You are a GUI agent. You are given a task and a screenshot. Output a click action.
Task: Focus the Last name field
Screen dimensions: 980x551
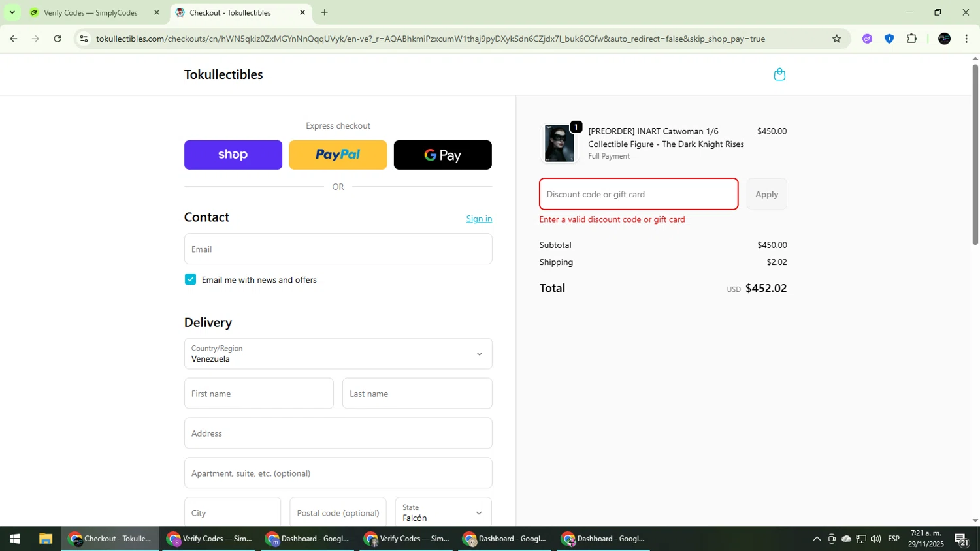point(417,394)
